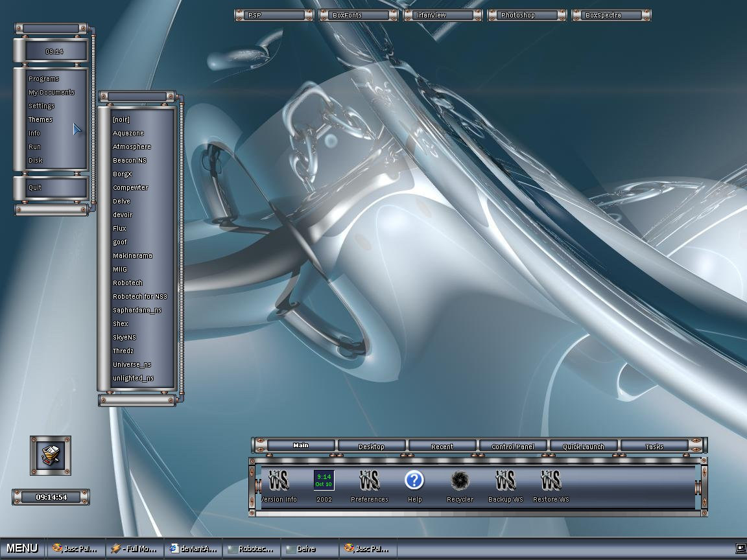The height and width of the screenshot is (560, 747).
Task: Click the blue Help question mark icon
Action: coord(414,481)
